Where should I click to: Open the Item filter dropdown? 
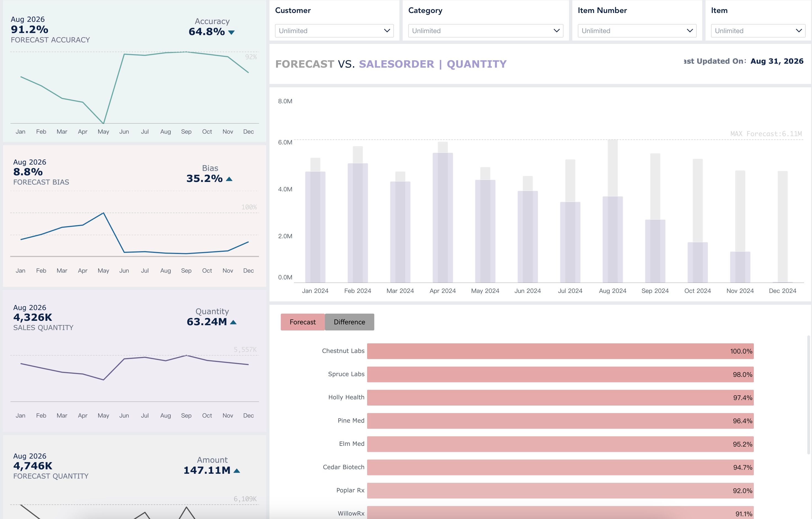tap(758, 31)
